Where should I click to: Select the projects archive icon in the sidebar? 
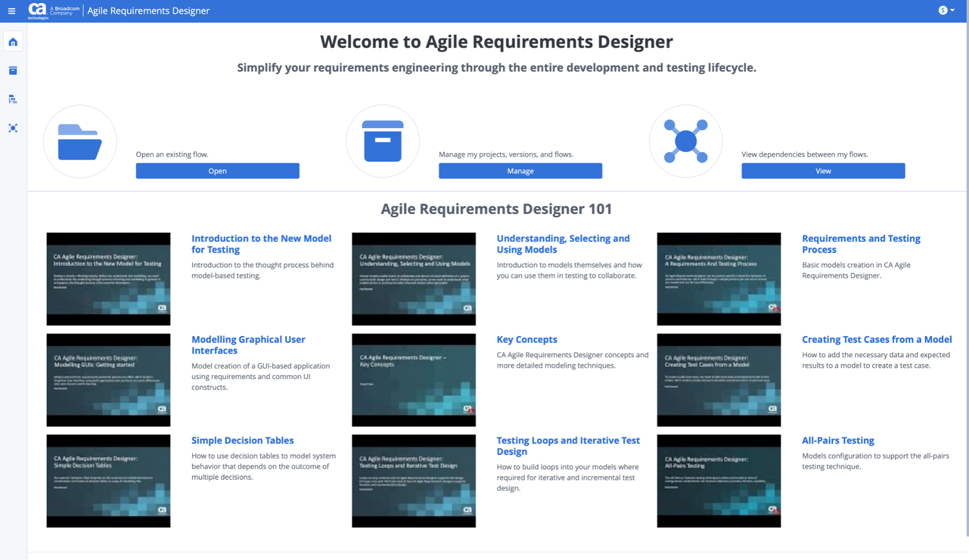click(x=13, y=70)
